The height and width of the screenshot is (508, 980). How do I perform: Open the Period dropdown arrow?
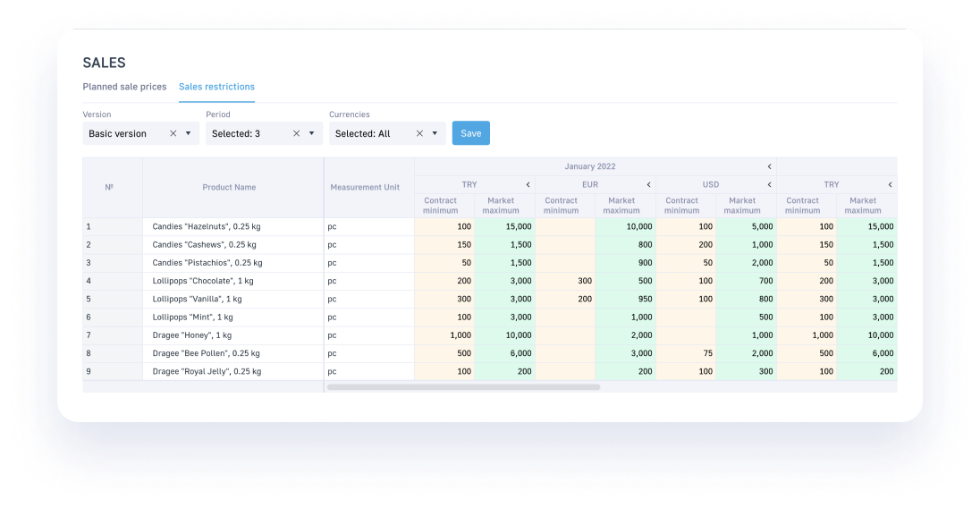click(311, 133)
